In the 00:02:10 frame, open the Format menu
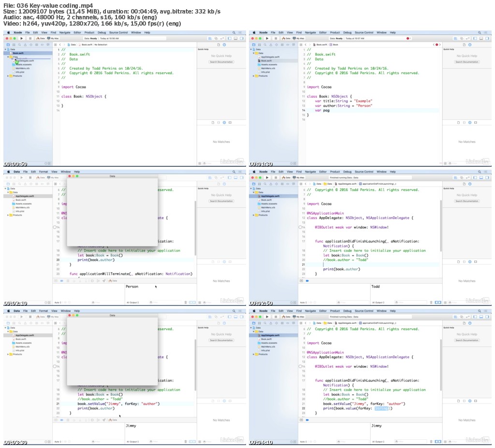Image resolution: width=495 pixels, height=448 pixels. click(x=43, y=172)
